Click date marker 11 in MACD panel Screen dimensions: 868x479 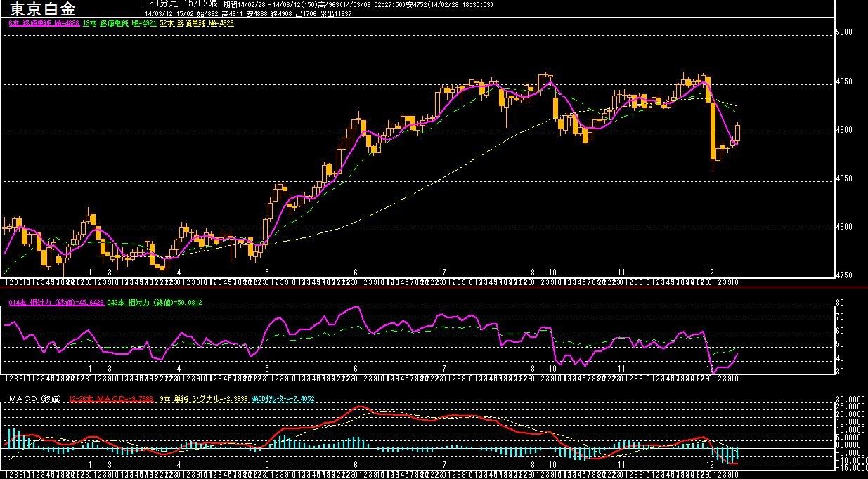[622, 465]
